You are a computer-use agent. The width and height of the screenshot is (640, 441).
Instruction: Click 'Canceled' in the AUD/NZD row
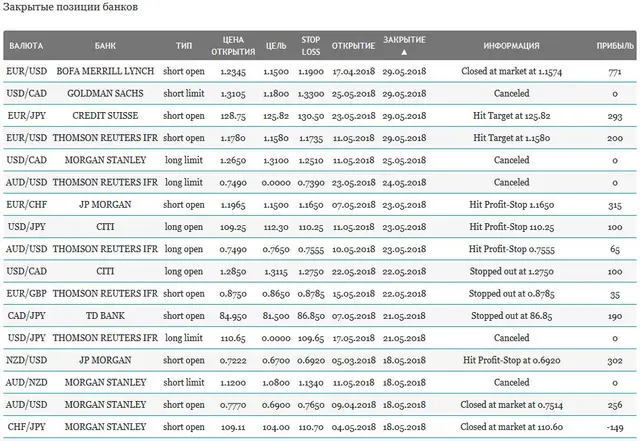511,383
